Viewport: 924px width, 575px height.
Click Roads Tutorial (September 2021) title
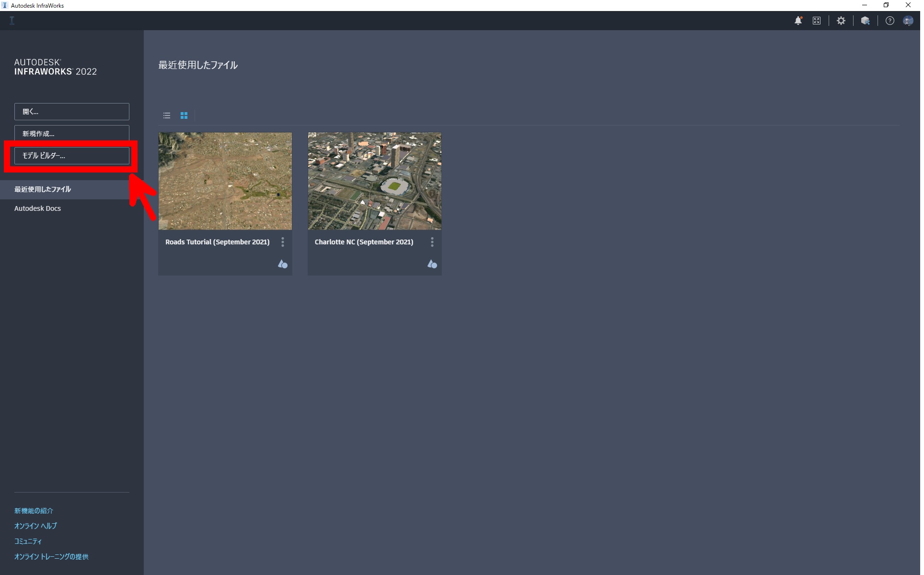coord(218,243)
